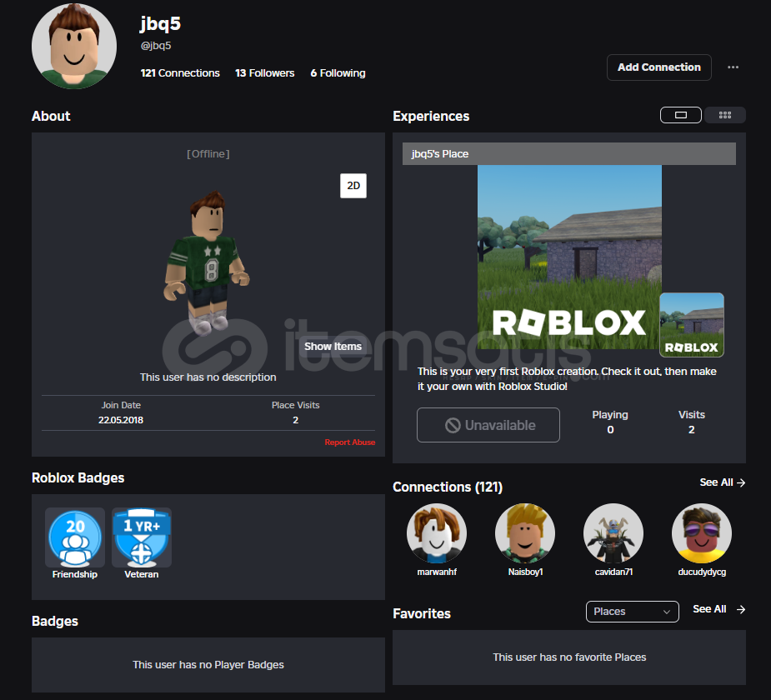Click the Roblox Badges heading
The height and width of the screenshot is (700, 771).
[78, 477]
